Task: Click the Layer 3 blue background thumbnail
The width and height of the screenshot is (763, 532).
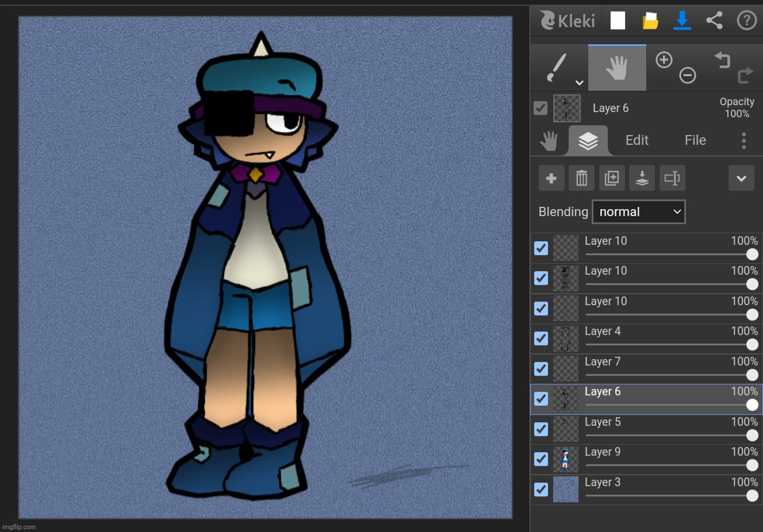Action: click(x=566, y=489)
